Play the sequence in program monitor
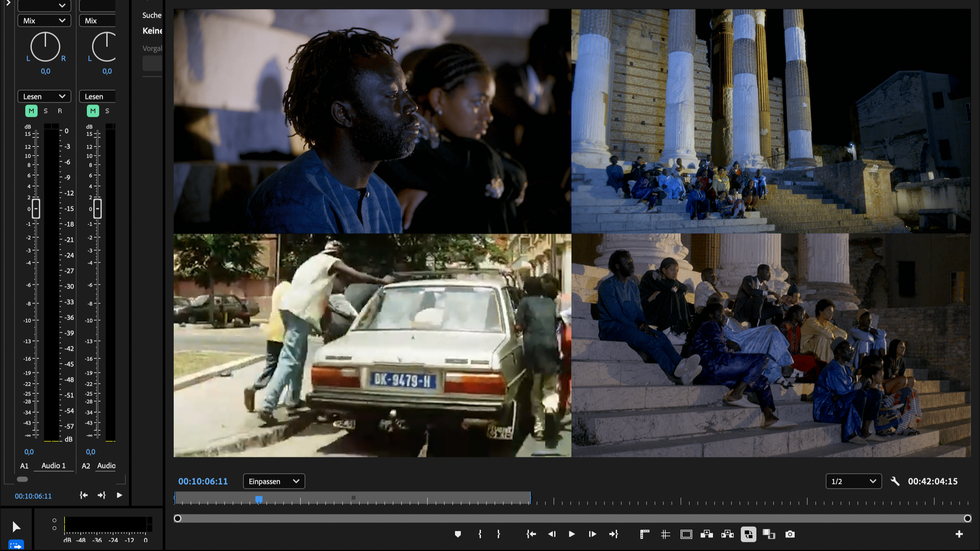Viewport: 980px width, 551px height. pyautogui.click(x=572, y=534)
